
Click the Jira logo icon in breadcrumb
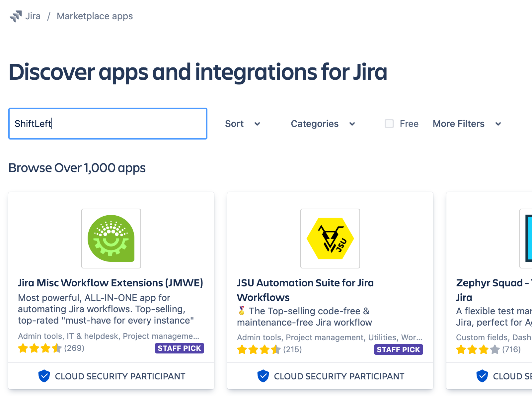pos(16,16)
